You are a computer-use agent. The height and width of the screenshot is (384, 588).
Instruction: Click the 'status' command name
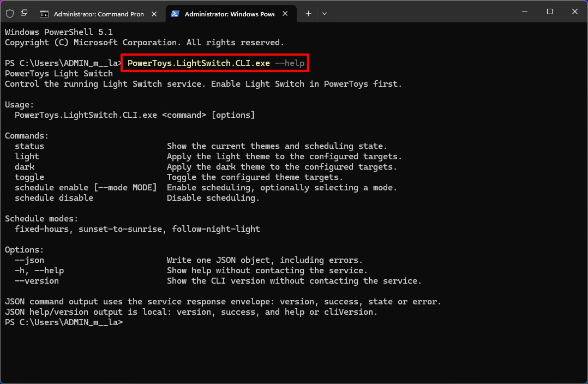[29, 146]
